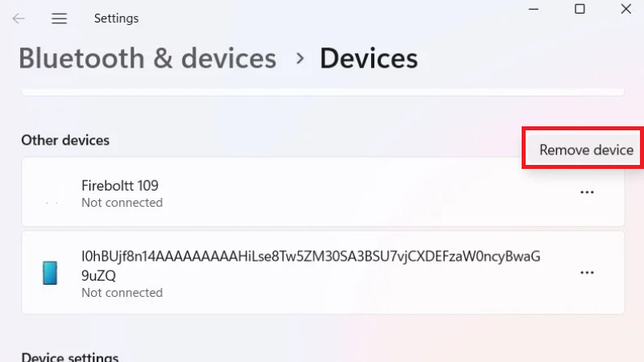Open the hamburger navigation menu

(x=59, y=18)
